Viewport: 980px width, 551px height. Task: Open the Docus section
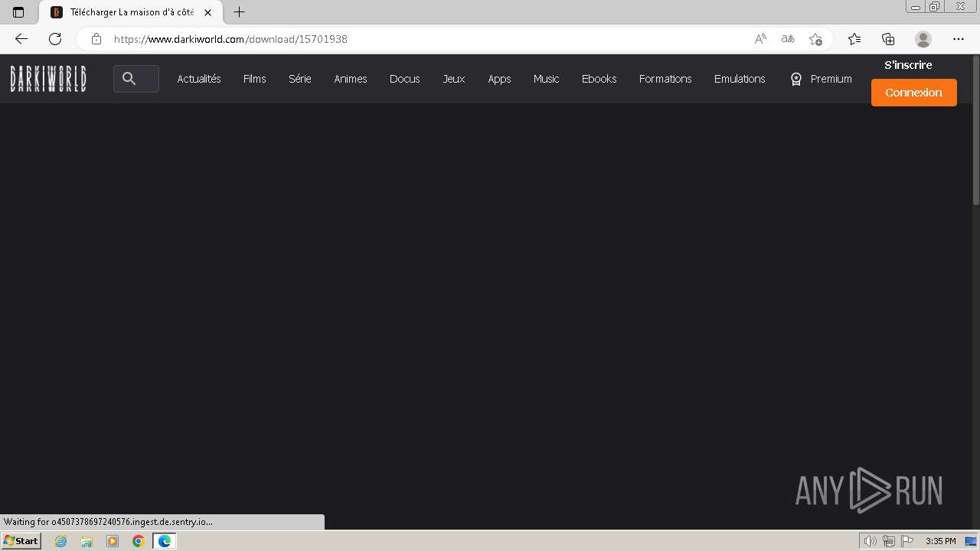[405, 79]
